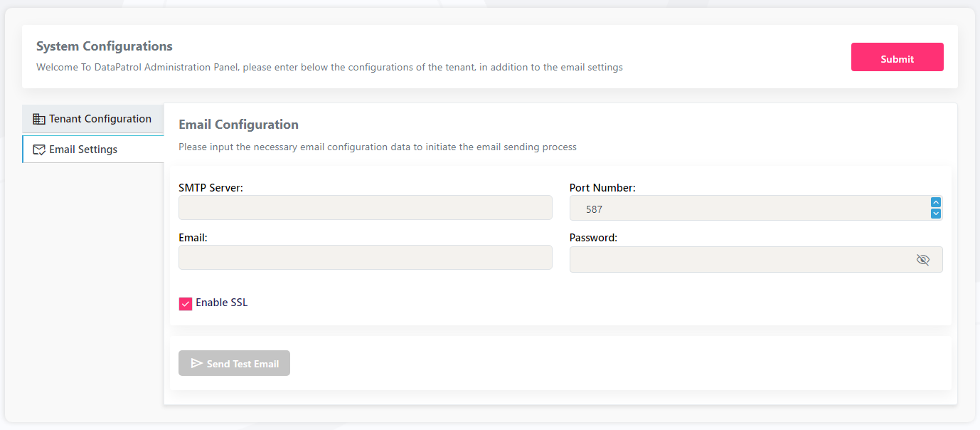Increase port number with the up arrow
980x430 pixels.
(x=936, y=202)
